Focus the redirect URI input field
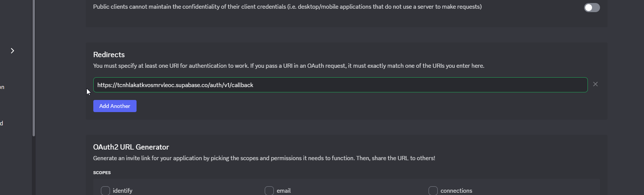Image resolution: width=644 pixels, height=195 pixels. [340, 85]
